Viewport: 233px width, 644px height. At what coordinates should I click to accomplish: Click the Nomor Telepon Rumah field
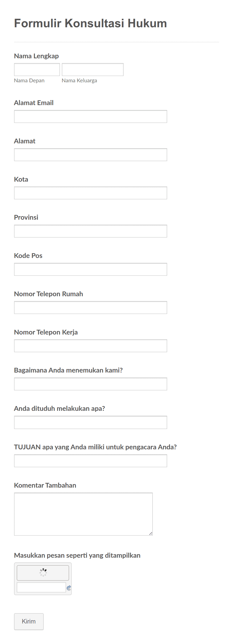click(x=90, y=307)
